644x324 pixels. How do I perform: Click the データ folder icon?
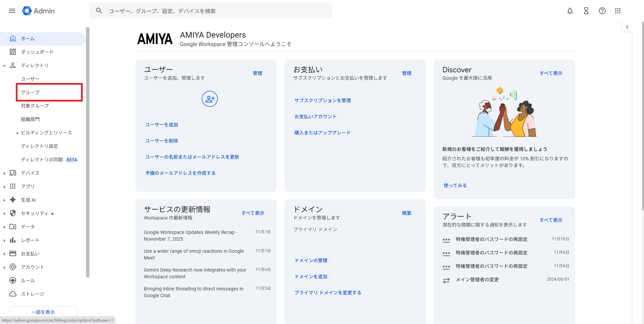pyautogui.click(x=13, y=227)
